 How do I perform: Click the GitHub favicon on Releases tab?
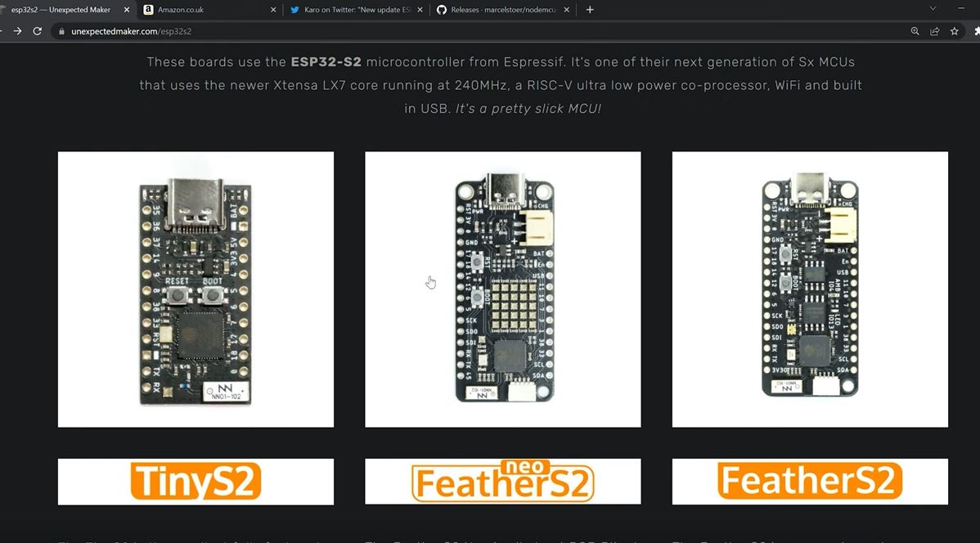click(x=441, y=10)
